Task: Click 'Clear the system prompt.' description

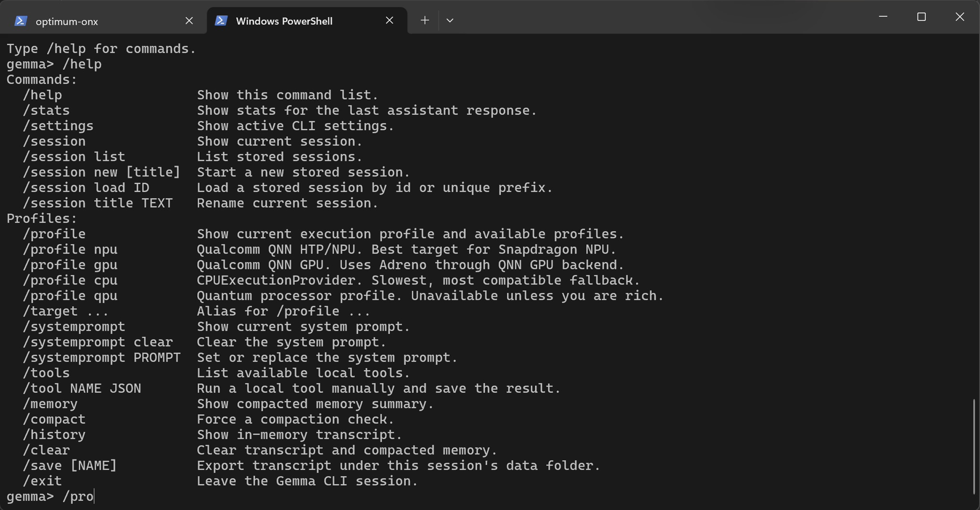Action: point(292,342)
